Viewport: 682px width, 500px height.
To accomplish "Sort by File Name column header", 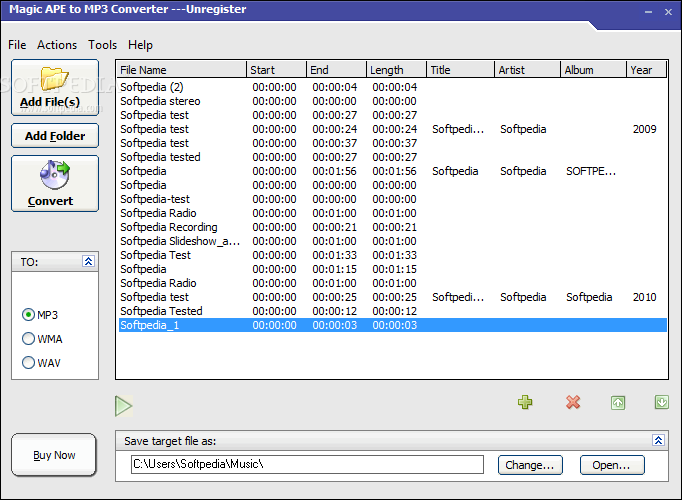I will click(181, 70).
